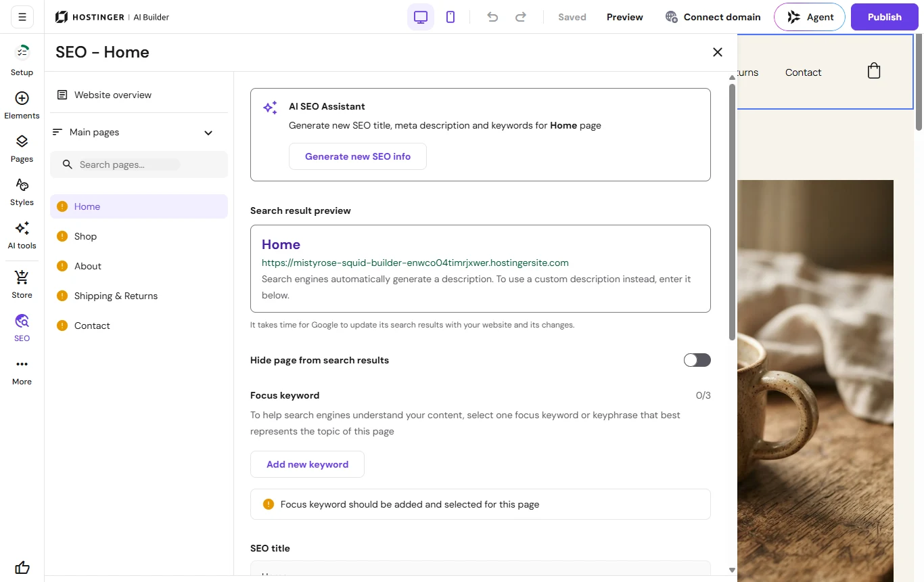This screenshot has height=582, width=924.
Task: Select the Shop page in the list
Action: point(139,236)
